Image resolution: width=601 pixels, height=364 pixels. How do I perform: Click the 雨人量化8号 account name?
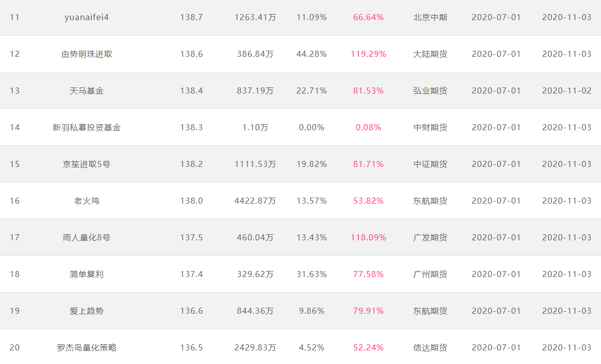tap(87, 238)
